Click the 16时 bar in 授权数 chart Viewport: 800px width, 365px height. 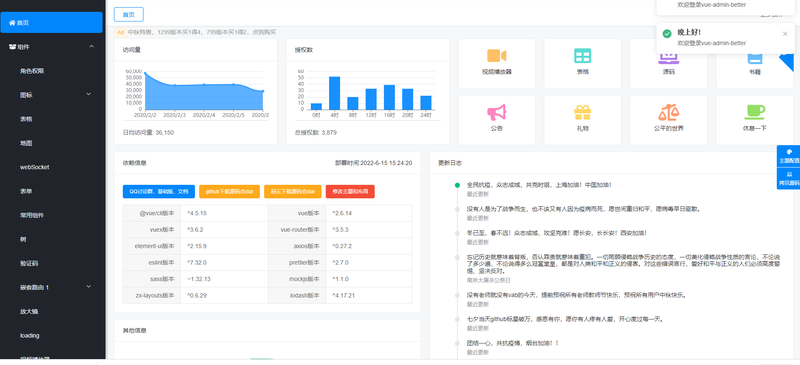click(x=389, y=97)
